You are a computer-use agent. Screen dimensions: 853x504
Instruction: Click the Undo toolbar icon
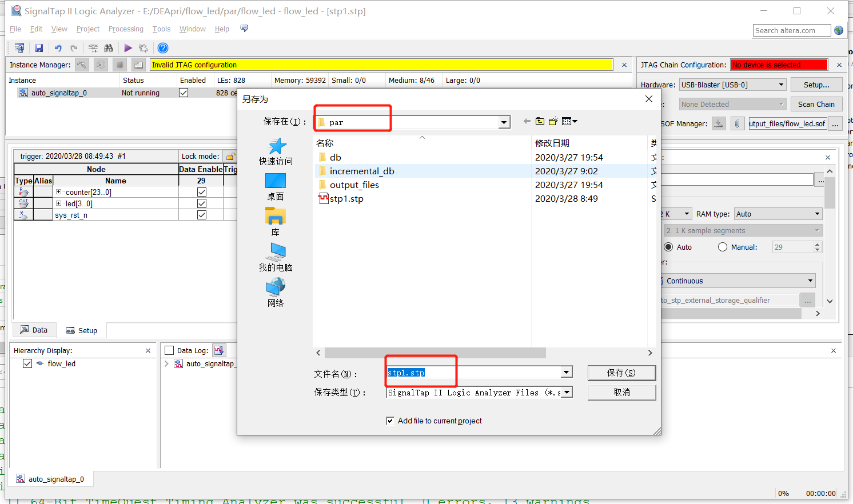coord(57,48)
